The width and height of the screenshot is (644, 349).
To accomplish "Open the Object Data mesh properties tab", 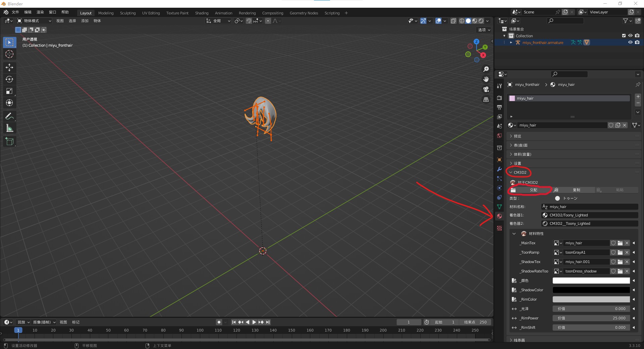I will pyautogui.click(x=499, y=207).
